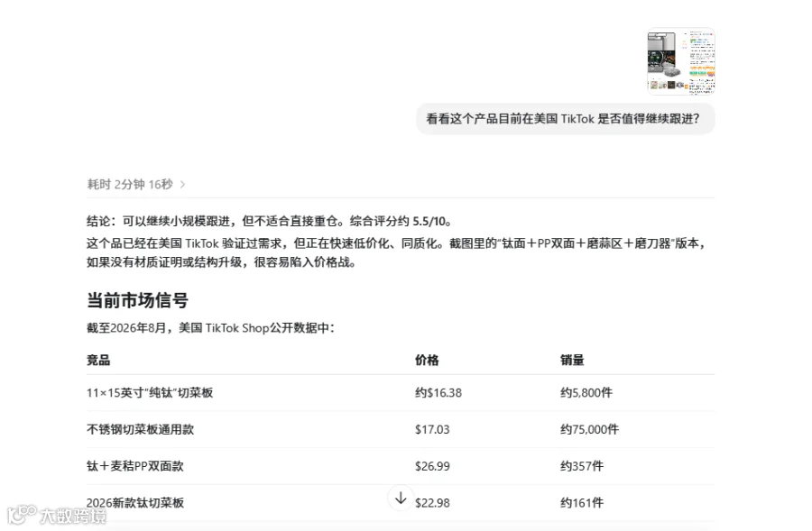Select the '钛+麦秸PP双面款' row name
Image resolution: width=812 pixels, height=531 pixels.
click(135, 466)
